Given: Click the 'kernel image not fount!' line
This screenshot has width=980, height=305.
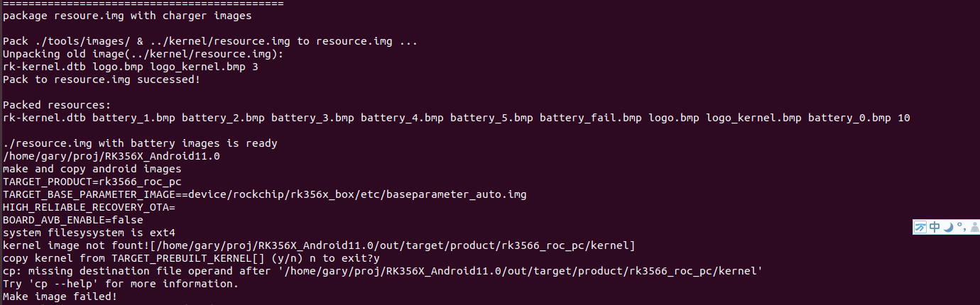Looking at the screenshot, I should click(x=319, y=245).
